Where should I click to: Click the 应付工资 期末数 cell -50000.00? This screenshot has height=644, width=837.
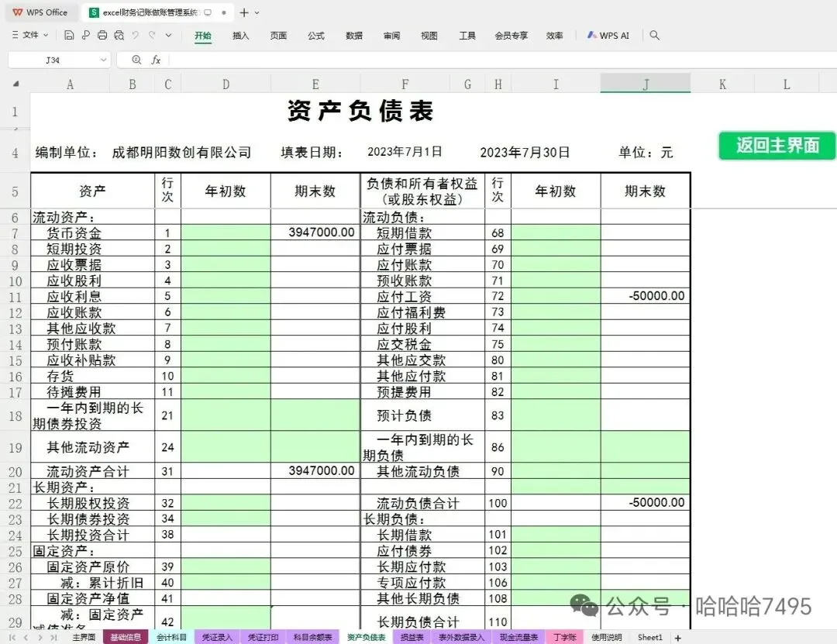click(x=646, y=296)
